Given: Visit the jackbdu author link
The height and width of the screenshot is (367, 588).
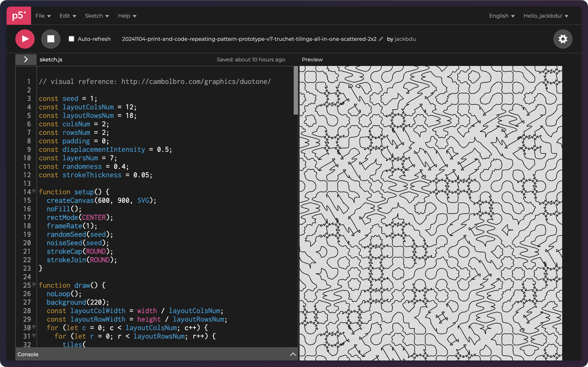Looking at the screenshot, I should 405,39.
